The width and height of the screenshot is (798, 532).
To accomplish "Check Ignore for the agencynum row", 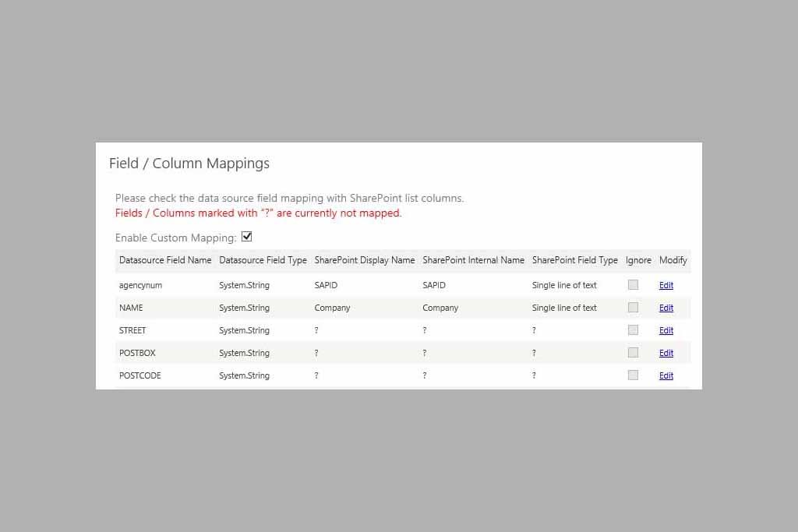I will coord(633,285).
